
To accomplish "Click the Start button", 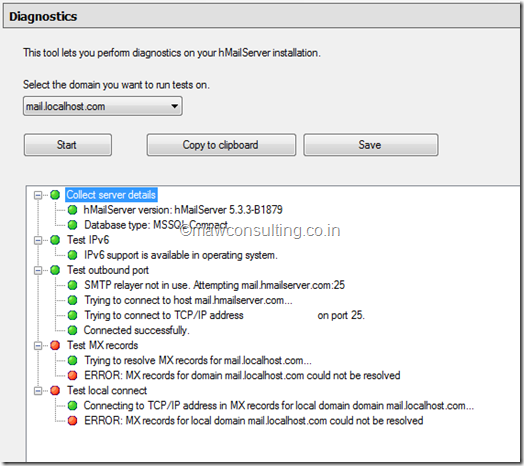I will pyautogui.click(x=68, y=145).
